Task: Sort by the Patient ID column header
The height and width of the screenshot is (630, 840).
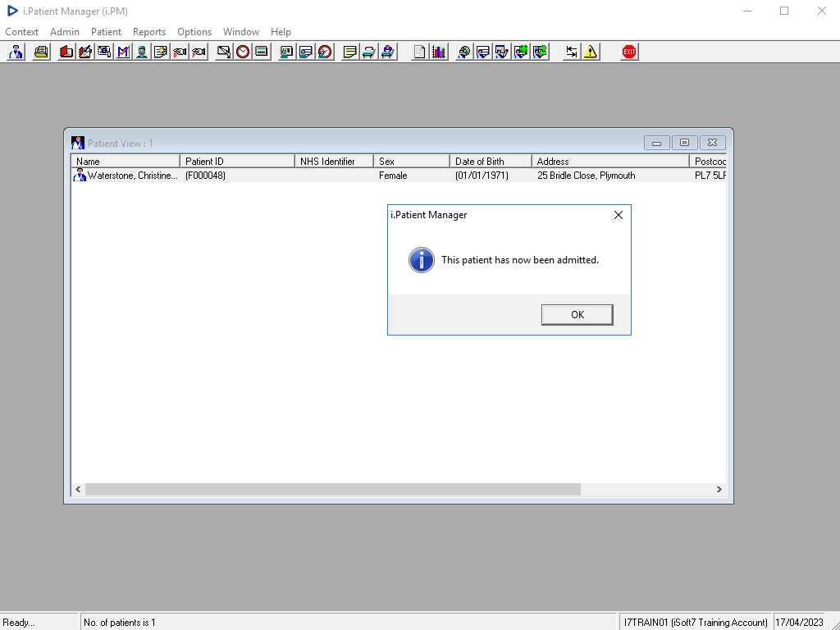Action: (x=237, y=162)
